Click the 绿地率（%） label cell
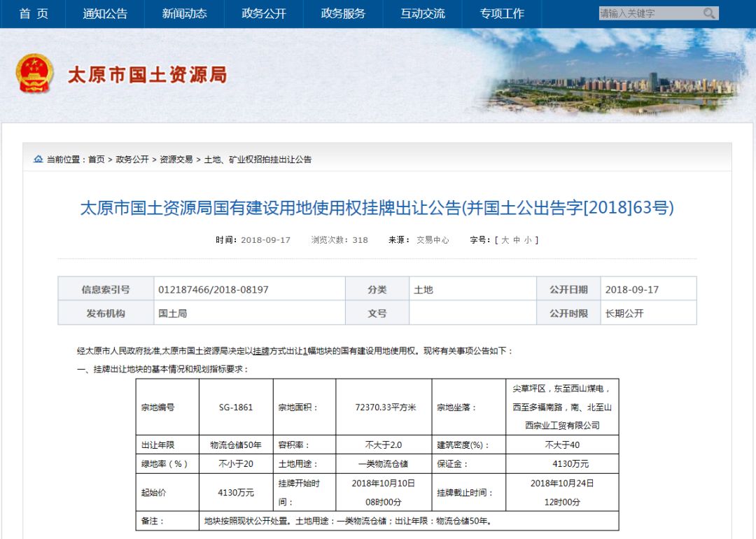 [x=167, y=464]
